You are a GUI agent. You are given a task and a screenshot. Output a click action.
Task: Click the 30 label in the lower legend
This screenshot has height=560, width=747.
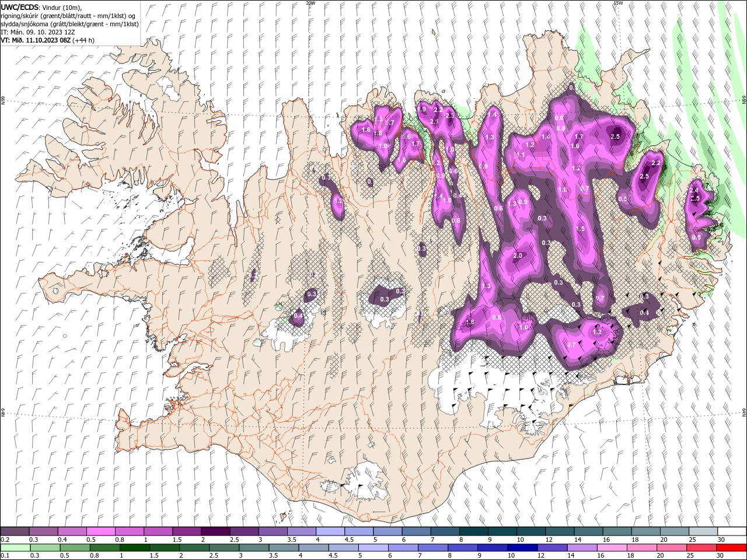point(721,556)
